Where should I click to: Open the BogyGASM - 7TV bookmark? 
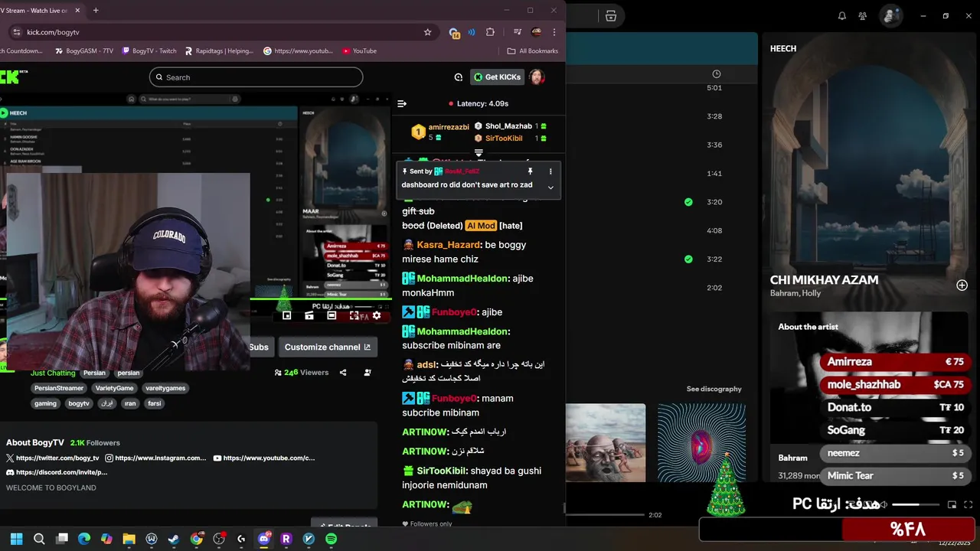[x=84, y=51]
